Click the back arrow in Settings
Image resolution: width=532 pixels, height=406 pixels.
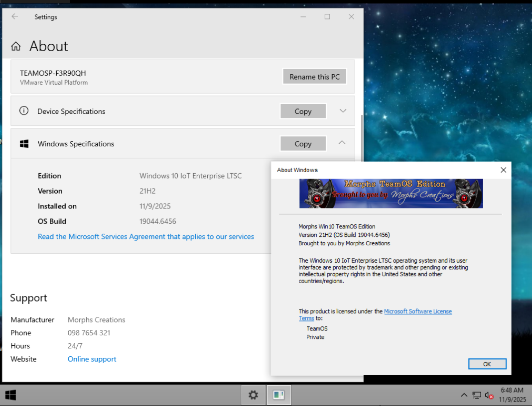pyautogui.click(x=15, y=16)
